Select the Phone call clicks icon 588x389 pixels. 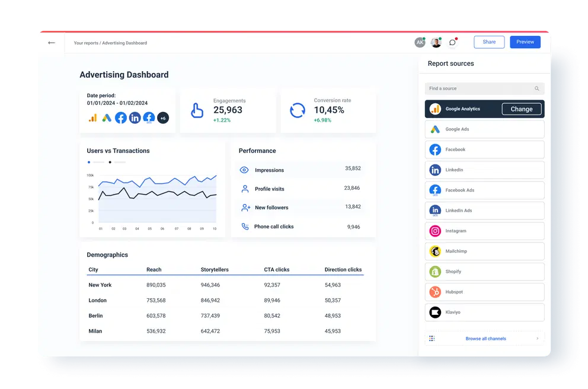(244, 226)
